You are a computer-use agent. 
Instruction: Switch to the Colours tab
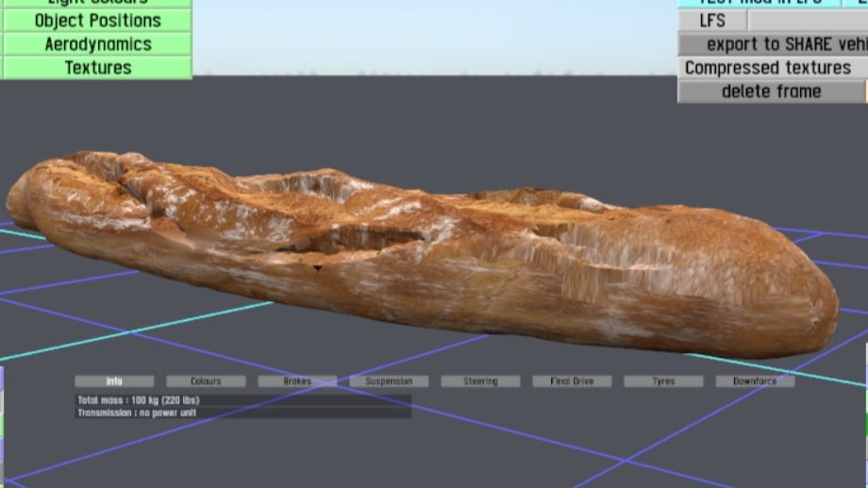[206, 381]
